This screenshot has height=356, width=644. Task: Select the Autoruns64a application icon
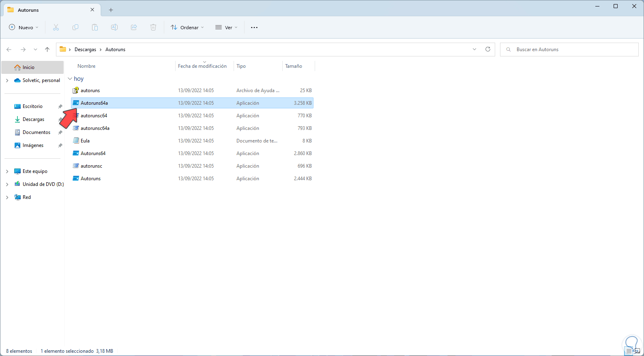(x=75, y=103)
